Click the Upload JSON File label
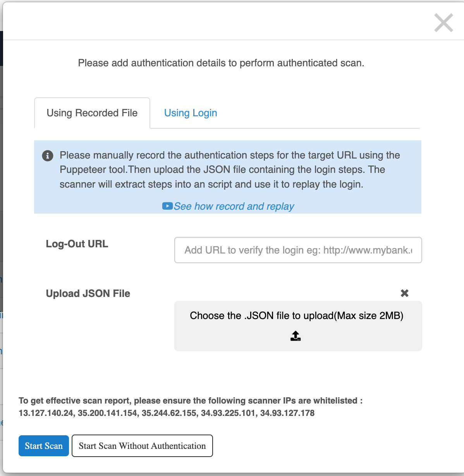 pos(88,293)
